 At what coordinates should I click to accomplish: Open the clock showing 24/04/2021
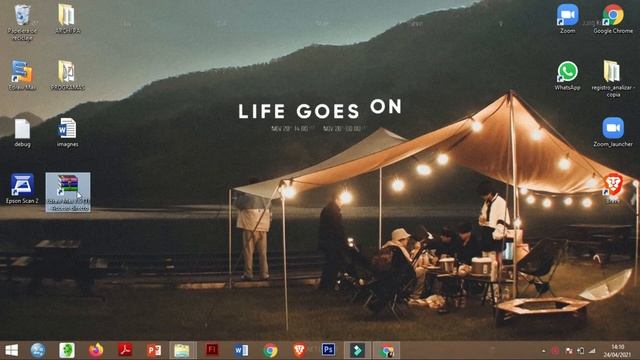coord(618,351)
